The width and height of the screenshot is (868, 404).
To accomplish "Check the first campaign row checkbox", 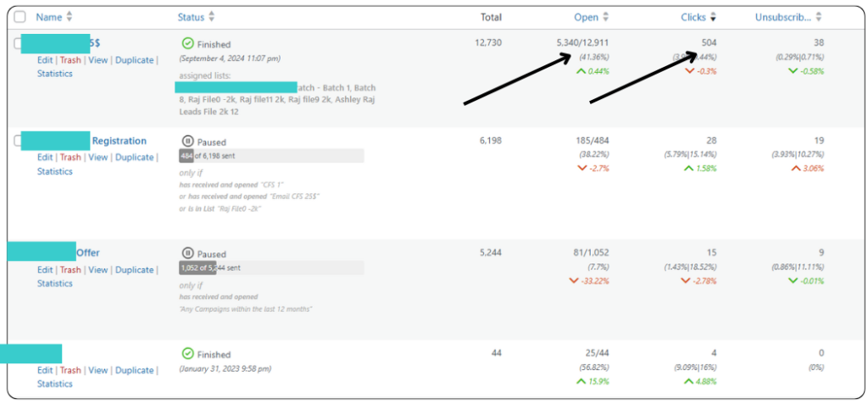I will (18, 44).
